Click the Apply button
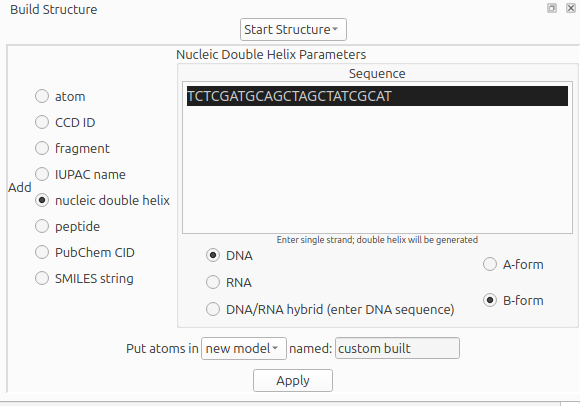Screen dimensions: 580x406 click(293, 380)
